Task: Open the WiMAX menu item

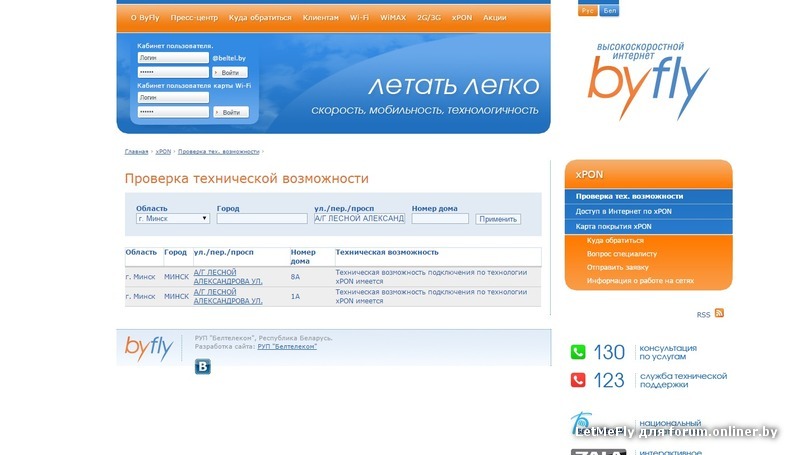Action: pos(393,17)
